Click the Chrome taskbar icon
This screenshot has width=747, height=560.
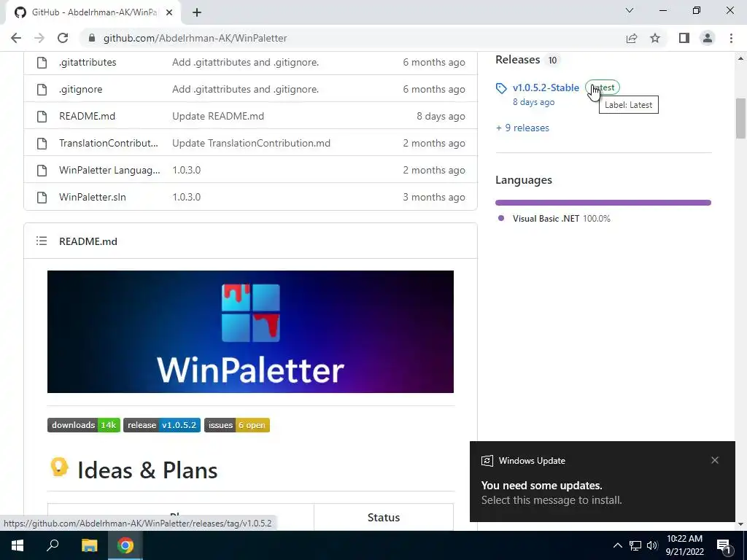coord(125,545)
